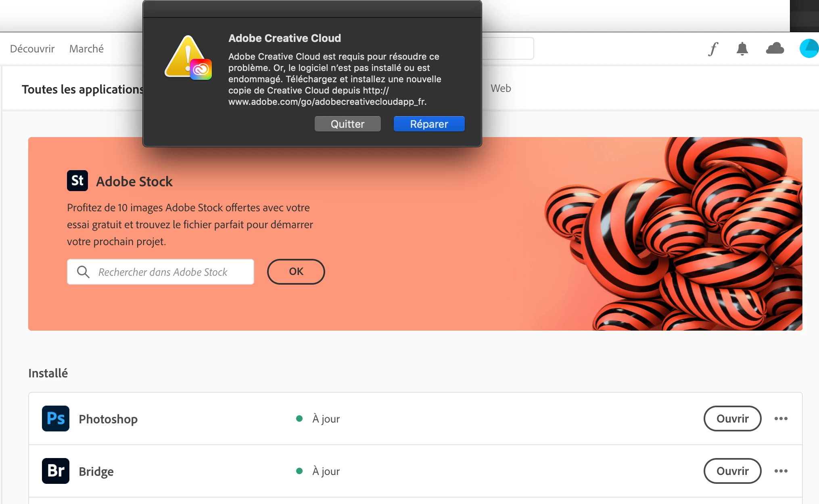Switch to the Marché tab

coord(86,49)
